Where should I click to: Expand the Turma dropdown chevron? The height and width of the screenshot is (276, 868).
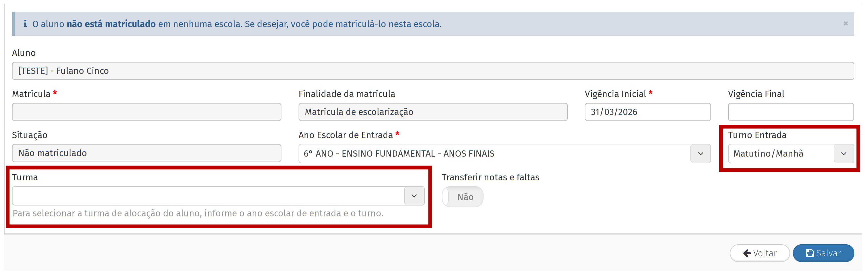coord(414,196)
